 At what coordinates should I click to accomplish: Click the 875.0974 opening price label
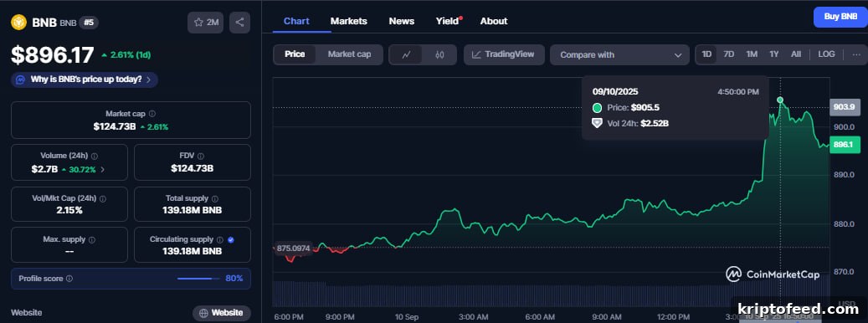coord(294,248)
